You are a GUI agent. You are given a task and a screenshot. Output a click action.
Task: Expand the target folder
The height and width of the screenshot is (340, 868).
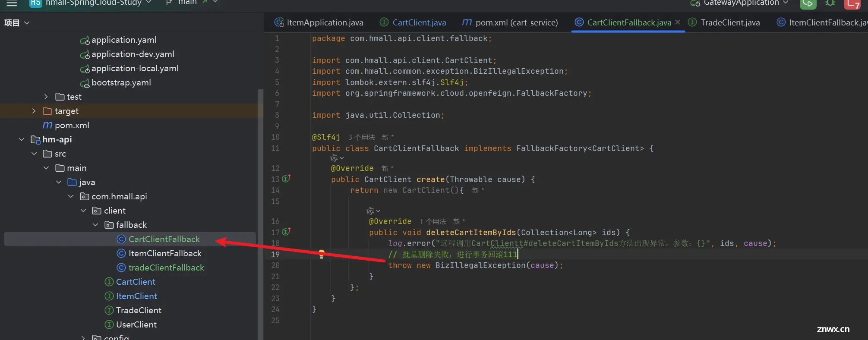pos(34,111)
